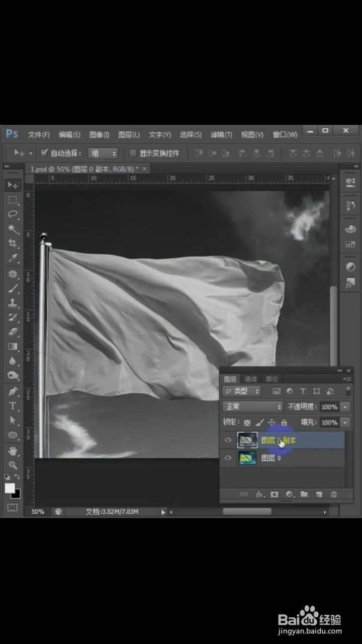Toggle type layer filter

[x=303, y=391]
